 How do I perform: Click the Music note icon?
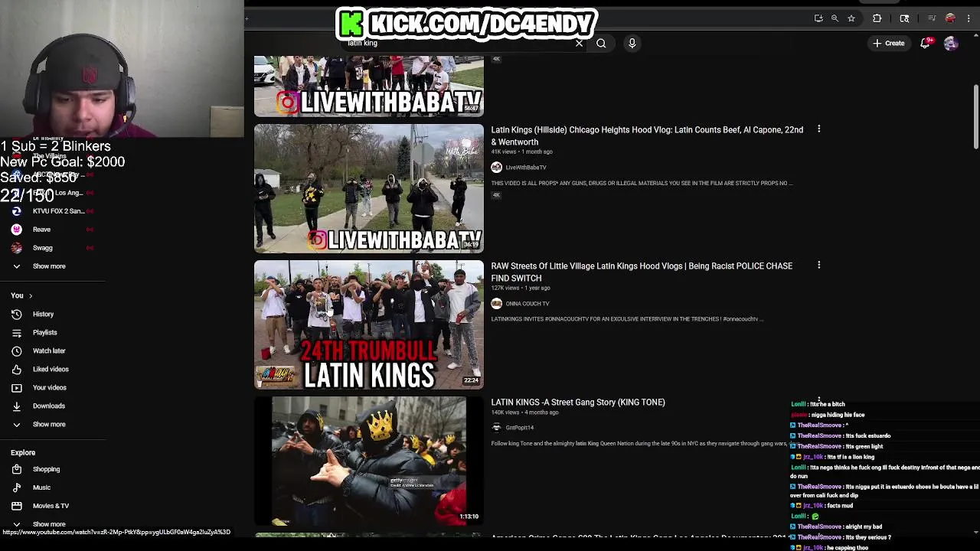(x=17, y=487)
